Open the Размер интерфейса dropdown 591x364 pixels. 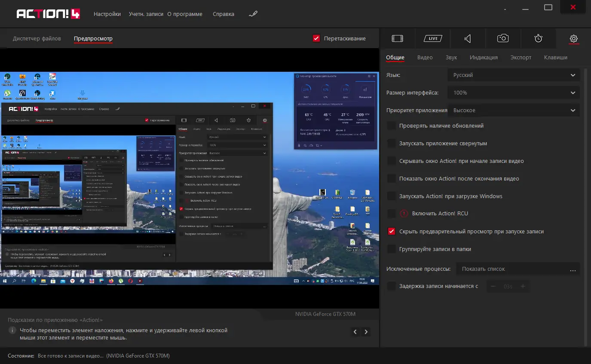coord(514,93)
